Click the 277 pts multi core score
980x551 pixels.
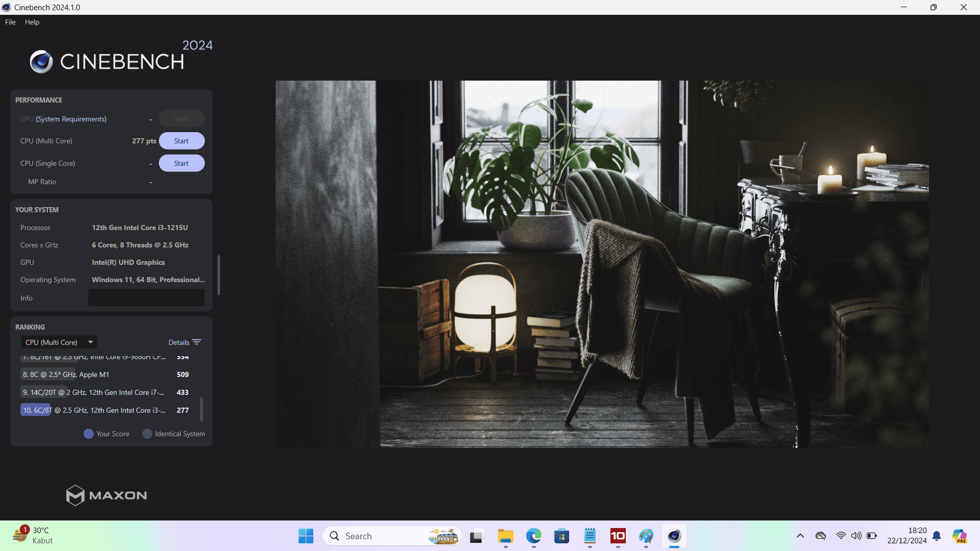point(144,141)
